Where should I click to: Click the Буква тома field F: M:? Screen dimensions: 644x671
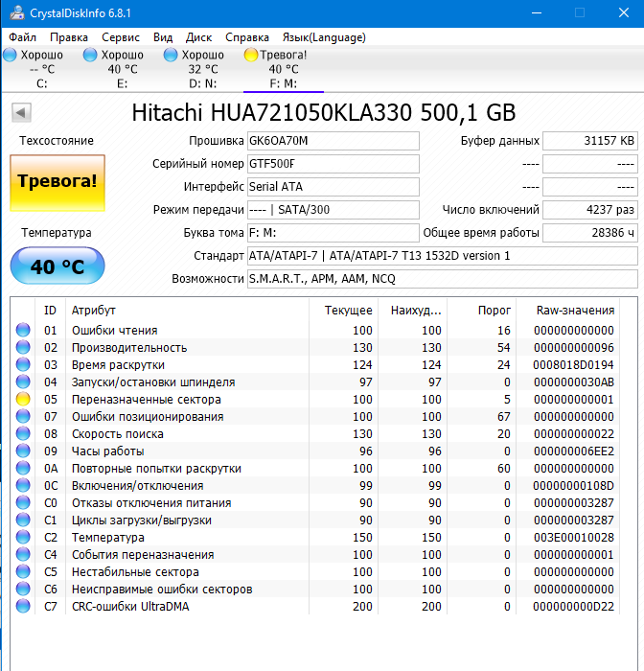(333, 233)
